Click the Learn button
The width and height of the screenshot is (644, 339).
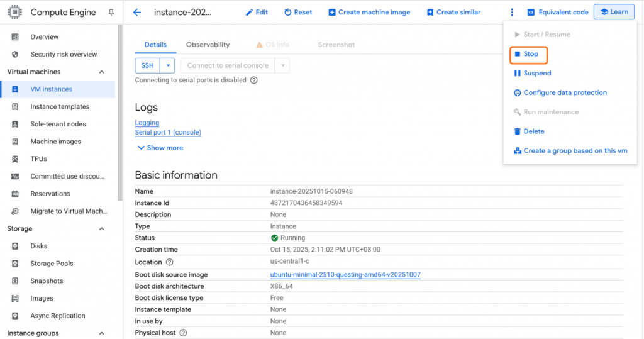(614, 12)
